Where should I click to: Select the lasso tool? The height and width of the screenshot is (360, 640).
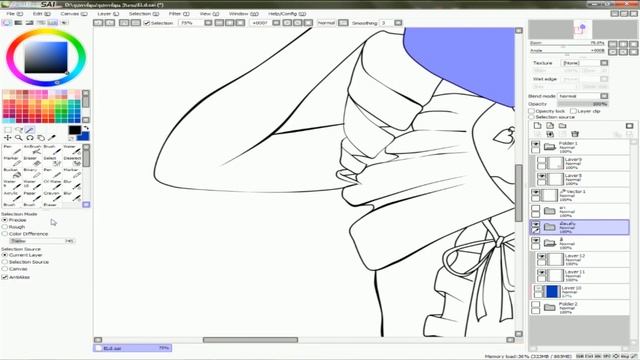coord(19,130)
